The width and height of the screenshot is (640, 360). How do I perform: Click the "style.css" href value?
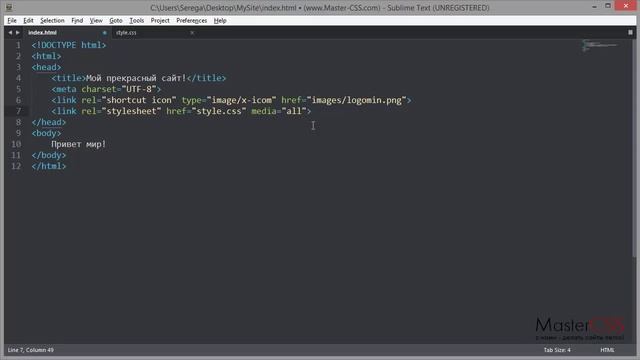click(219, 111)
